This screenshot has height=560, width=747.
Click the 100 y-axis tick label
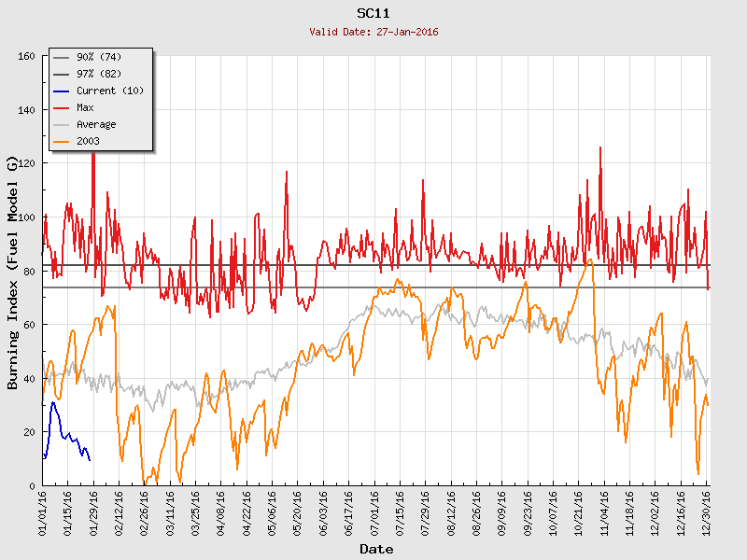[x=25, y=217]
